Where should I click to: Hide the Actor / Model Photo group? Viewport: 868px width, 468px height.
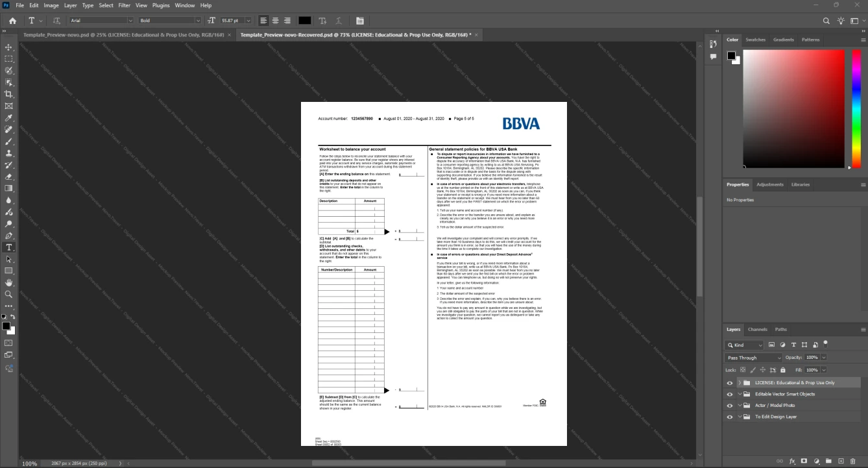pyautogui.click(x=730, y=406)
